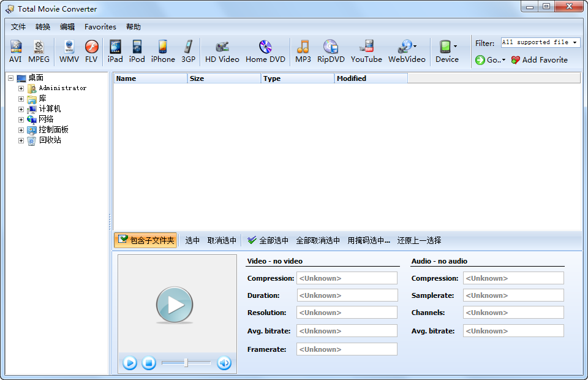Screen dimensions: 588x380
Task: Click the 选中 check button
Action: tap(192, 240)
